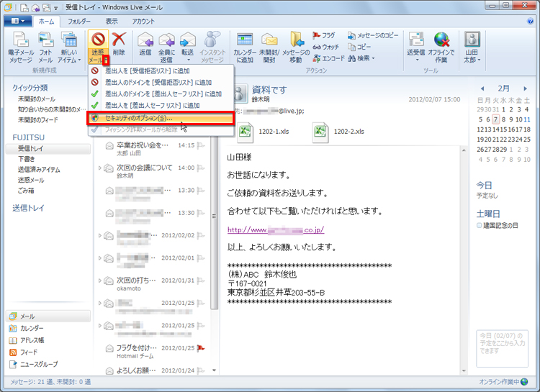This screenshot has height=392, width=540.
Task: Switch to the ホーム tab
Action: (x=47, y=22)
